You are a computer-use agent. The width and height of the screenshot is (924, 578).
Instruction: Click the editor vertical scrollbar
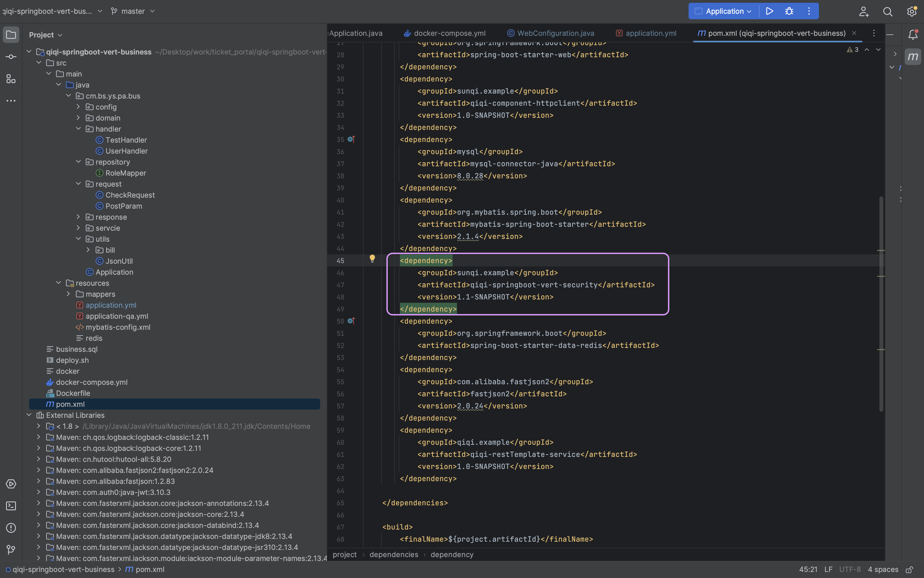click(x=881, y=304)
